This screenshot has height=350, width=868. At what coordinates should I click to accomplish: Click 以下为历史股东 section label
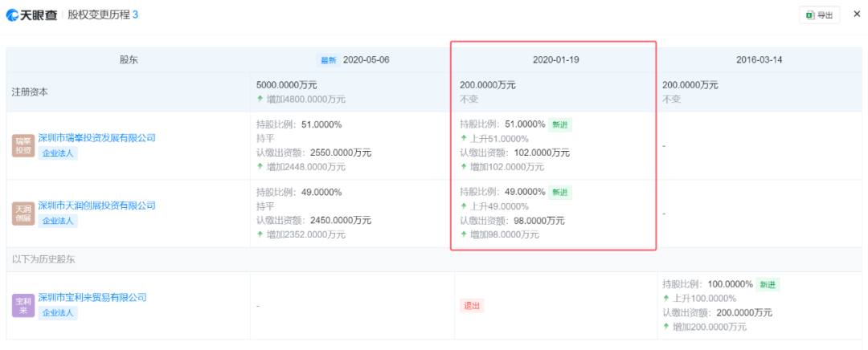[43, 259]
